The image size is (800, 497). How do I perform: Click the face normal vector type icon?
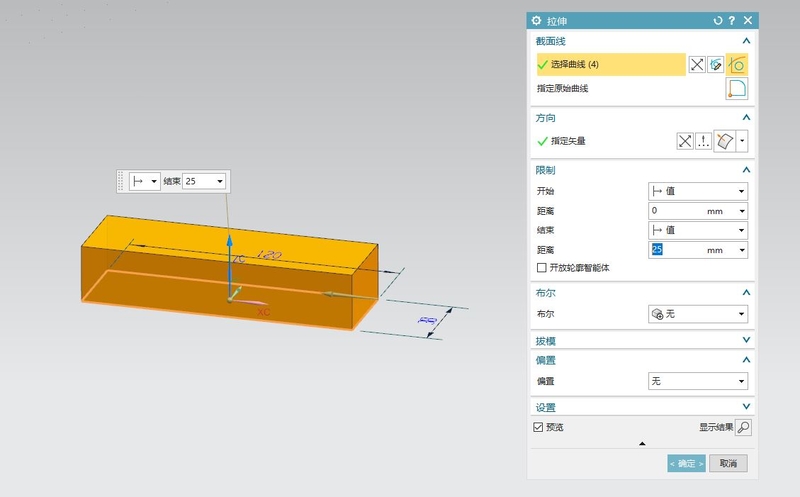(x=724, y=141)
